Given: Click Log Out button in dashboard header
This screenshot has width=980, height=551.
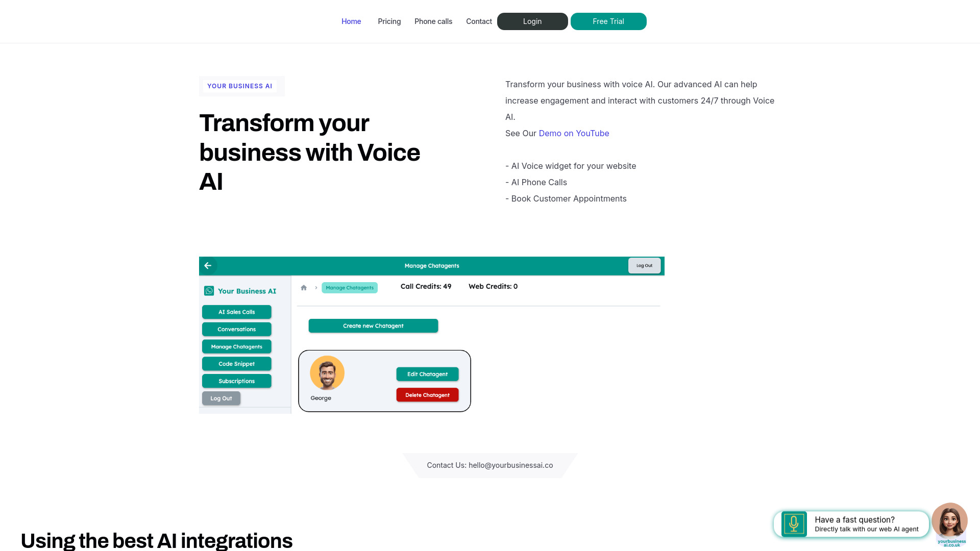Looking at the screenshot, I should point(643,265).
